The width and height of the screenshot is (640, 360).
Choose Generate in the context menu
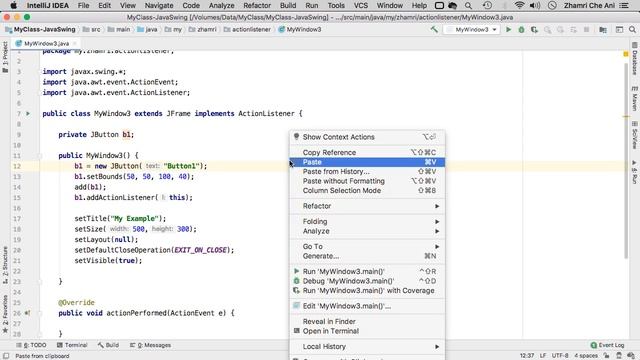click(367, 256)
